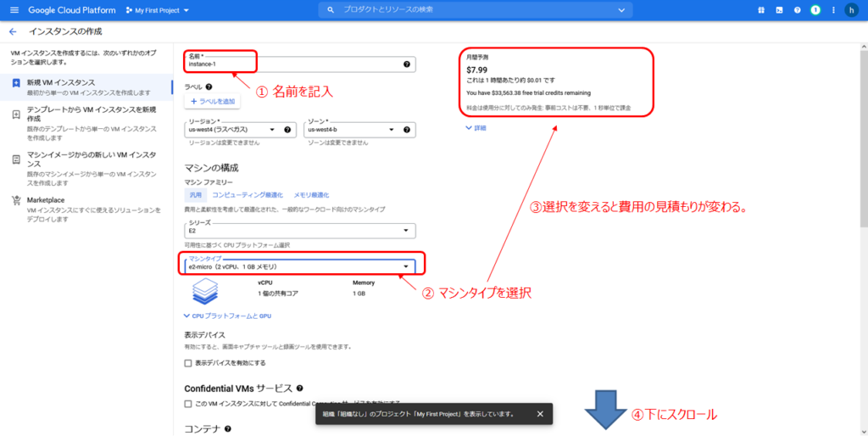868x436 pixels.
Task: Click the user account avatar
Action: click(851, 10)
